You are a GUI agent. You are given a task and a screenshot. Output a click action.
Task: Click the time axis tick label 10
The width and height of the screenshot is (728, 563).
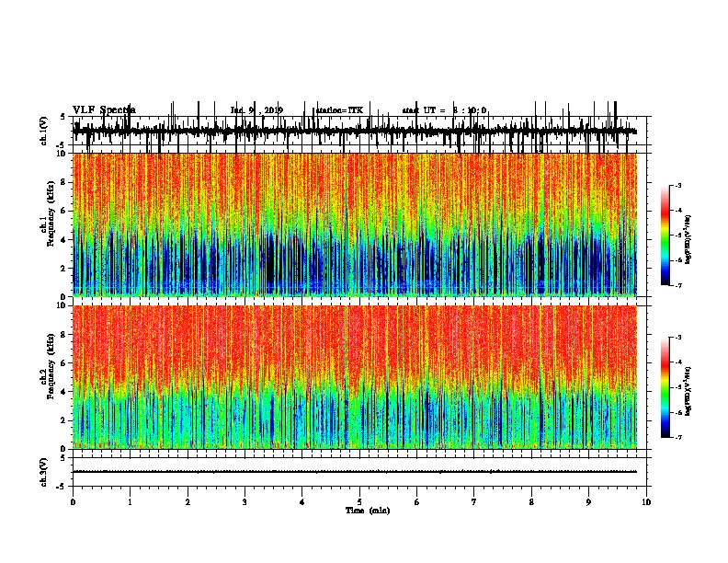point(646,502)
